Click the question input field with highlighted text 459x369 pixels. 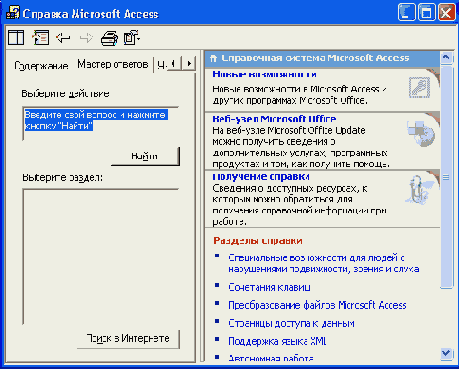(x=101, y=124)
